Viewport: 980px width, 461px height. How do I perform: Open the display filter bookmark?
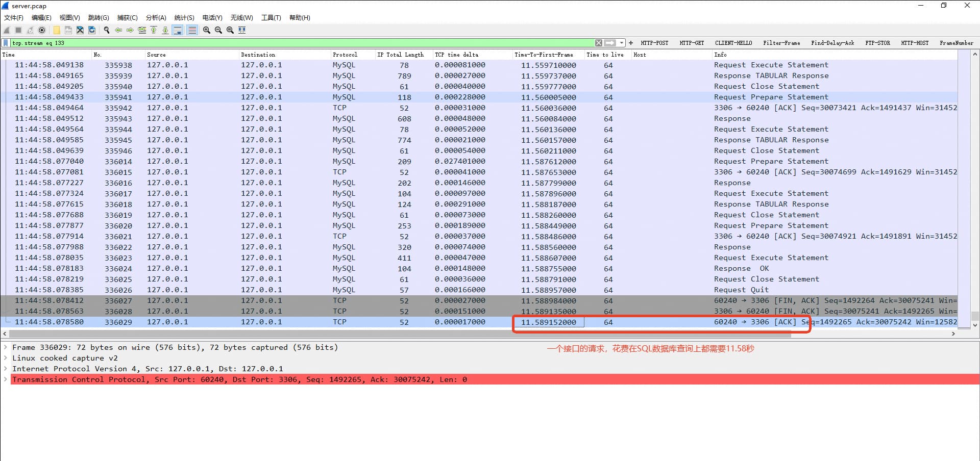coord(6,43)
